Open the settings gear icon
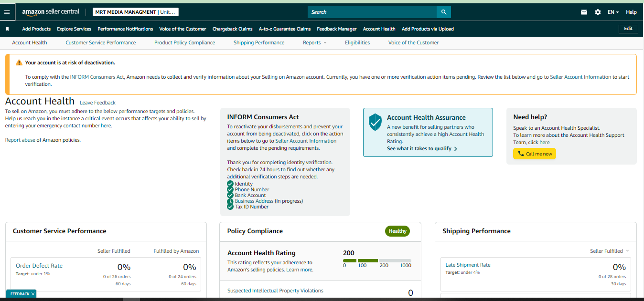This screenshot has width=644, height=301. click(x=598, y=12)
